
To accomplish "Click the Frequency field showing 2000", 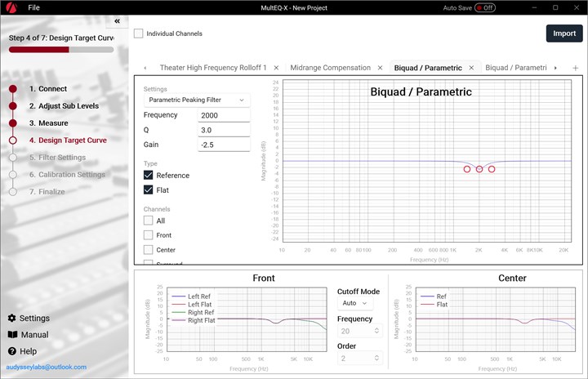I will click(x=224, y=115).
